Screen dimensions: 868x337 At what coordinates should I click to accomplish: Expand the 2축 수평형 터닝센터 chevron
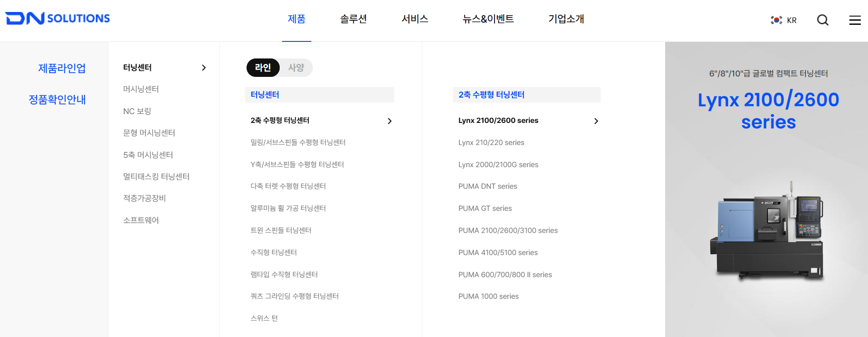pos(390,121)
